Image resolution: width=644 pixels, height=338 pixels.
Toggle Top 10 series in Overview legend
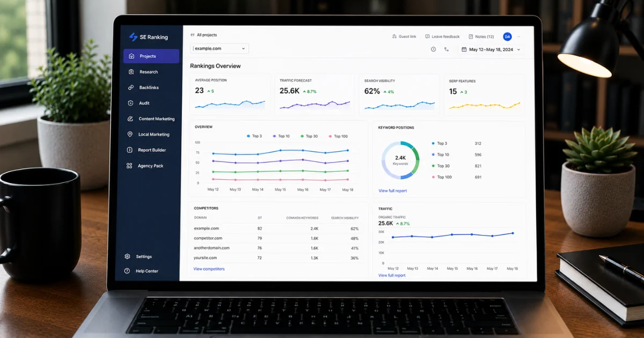281,136
